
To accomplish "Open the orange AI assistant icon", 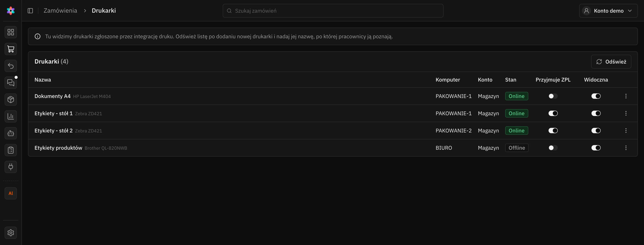I will [11, 193].
